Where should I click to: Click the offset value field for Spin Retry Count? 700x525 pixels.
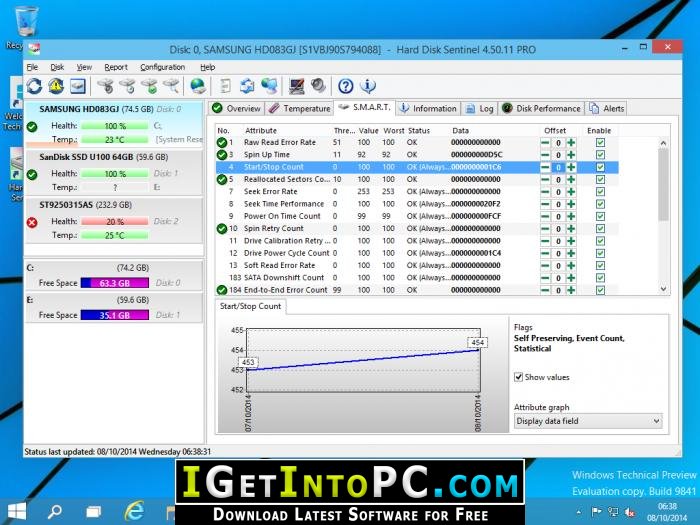click(558, 229)
